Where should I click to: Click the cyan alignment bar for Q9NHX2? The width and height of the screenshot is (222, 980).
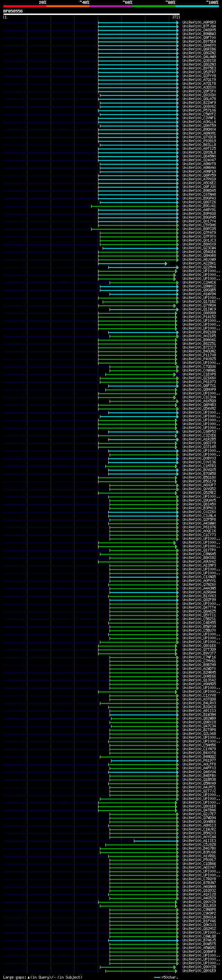[x=139, y=286]
